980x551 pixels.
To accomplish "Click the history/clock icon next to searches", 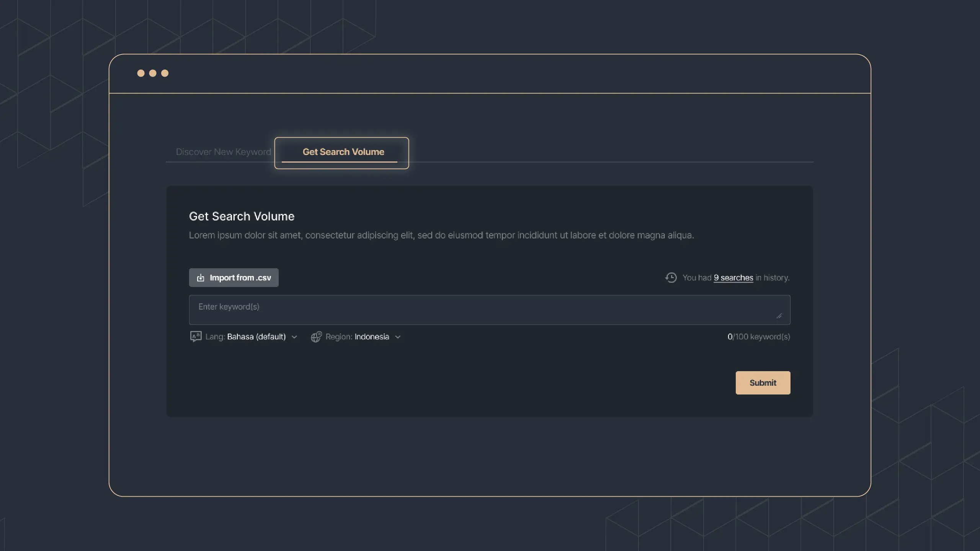I will tap(670, 277).
